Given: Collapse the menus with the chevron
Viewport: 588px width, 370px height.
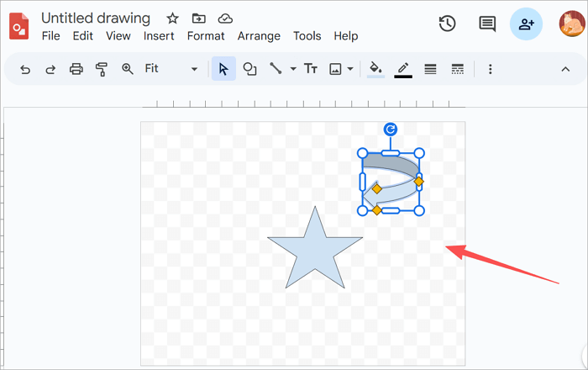Looking at the screenshot, I should (565, 69).
